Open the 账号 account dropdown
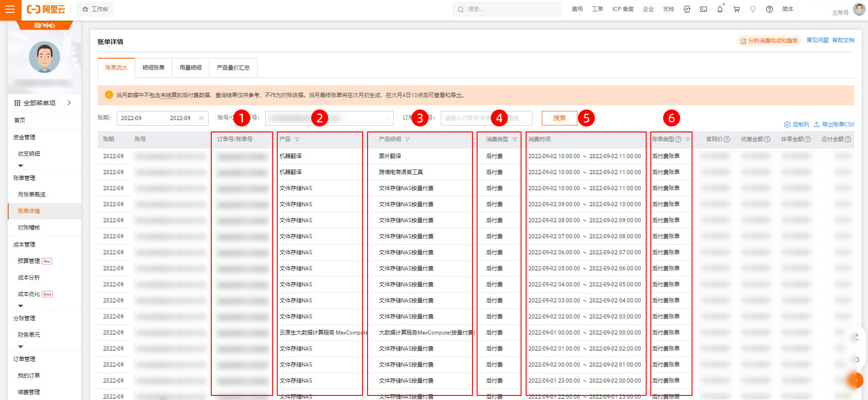This screenshot has height=400, width=868. (x=329, y=118)
